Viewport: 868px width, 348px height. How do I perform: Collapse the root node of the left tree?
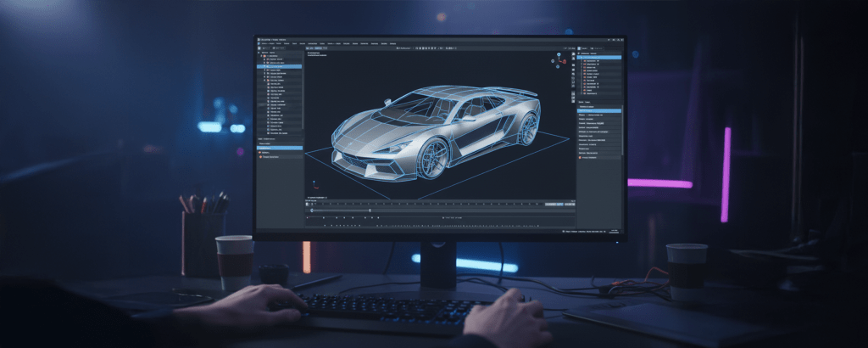coord(261,57)
